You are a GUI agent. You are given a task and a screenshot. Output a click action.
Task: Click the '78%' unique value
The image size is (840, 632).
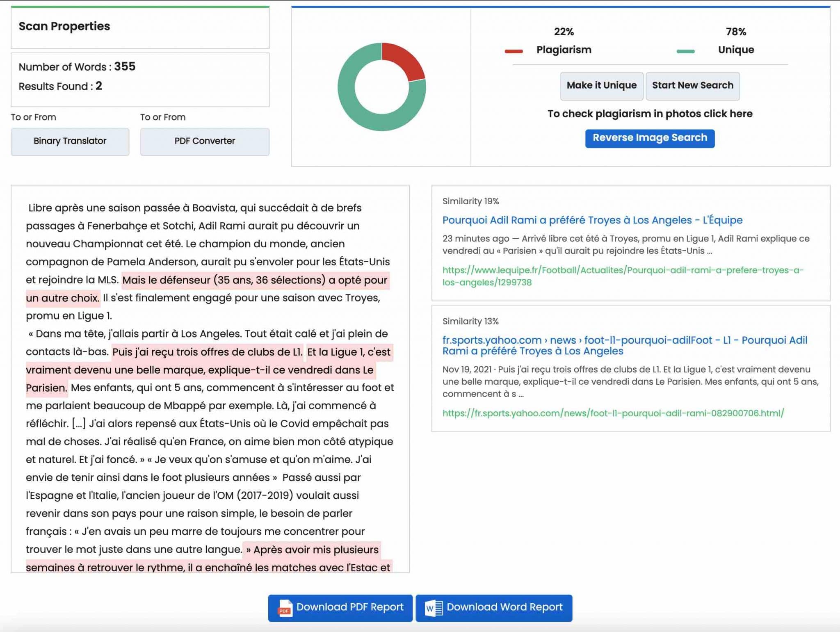click(736, 32)
